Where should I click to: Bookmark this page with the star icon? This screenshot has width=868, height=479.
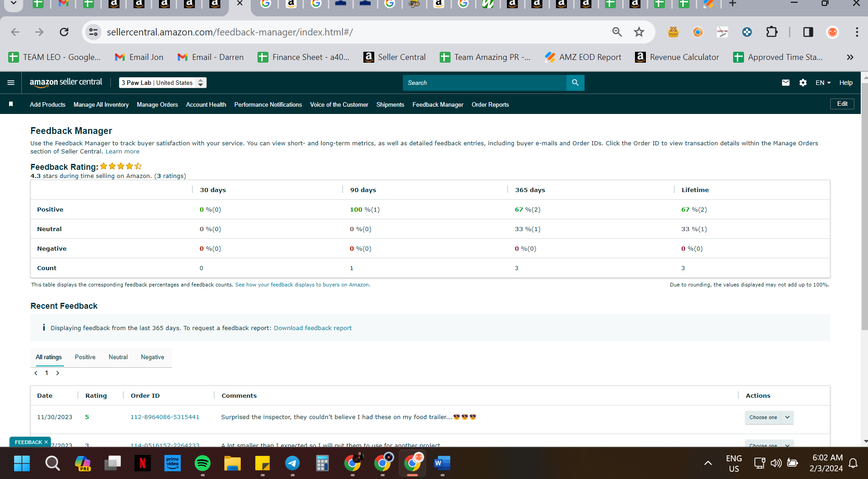tap(639, 32)
